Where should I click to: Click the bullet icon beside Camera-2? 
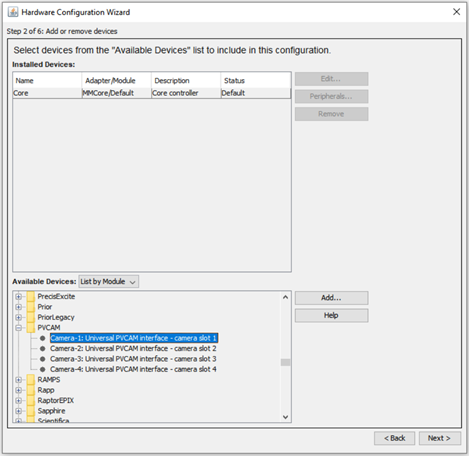42,349
